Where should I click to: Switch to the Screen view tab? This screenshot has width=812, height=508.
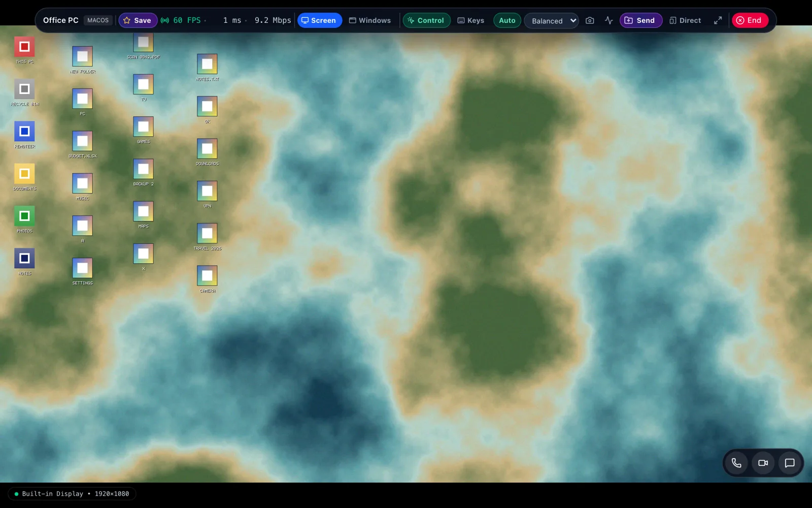click(x=319, y=20)
